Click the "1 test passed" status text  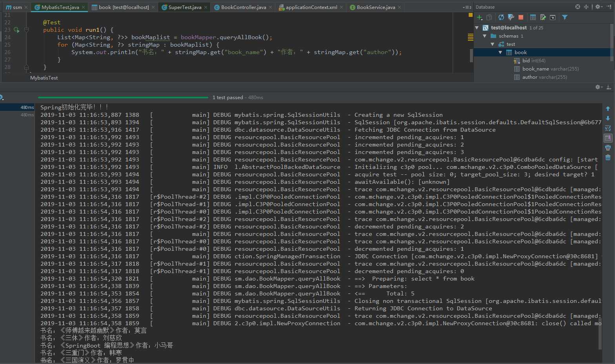pyautogui.click(x=228, y=98)
